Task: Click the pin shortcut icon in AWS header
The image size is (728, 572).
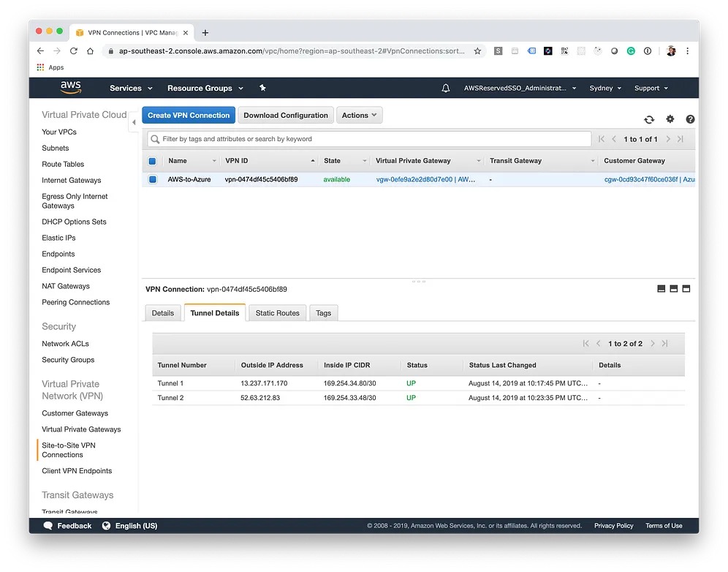Action: click(262, 88)
